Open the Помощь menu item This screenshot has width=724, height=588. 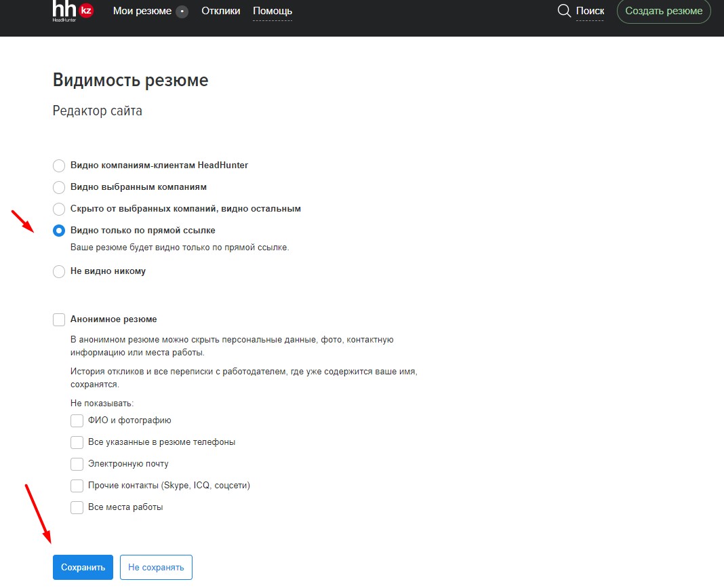[x=273, y=12]
